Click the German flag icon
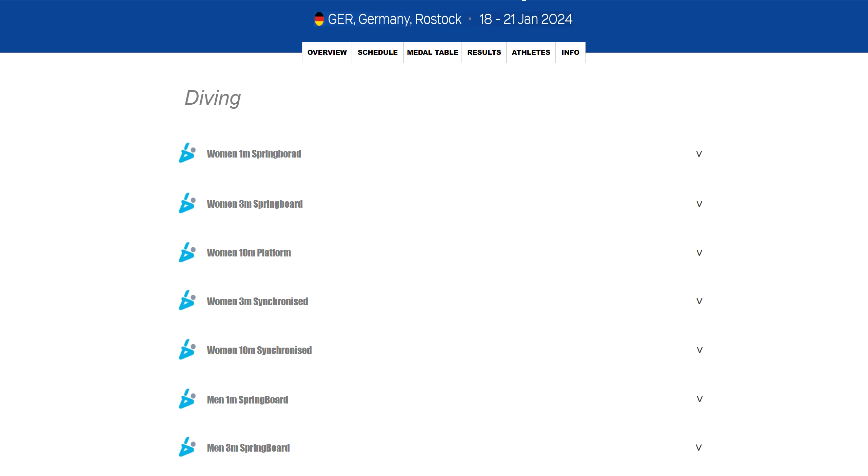Image resolution: width=868 pixels, height=476 pixels. pos(319,19)
